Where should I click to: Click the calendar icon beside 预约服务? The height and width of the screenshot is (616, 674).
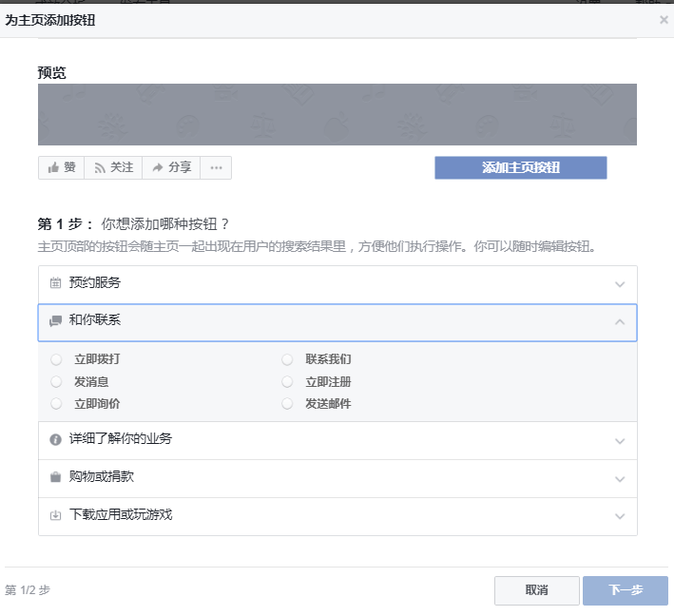click(55, 283)
